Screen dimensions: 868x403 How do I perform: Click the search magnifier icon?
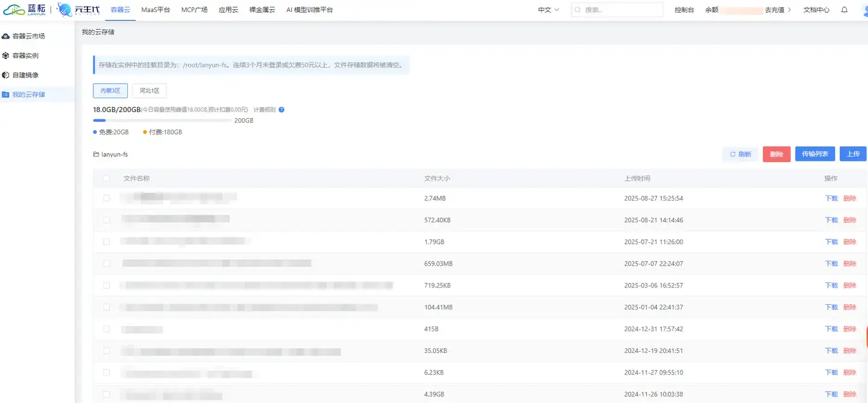(x=577, y=10)
